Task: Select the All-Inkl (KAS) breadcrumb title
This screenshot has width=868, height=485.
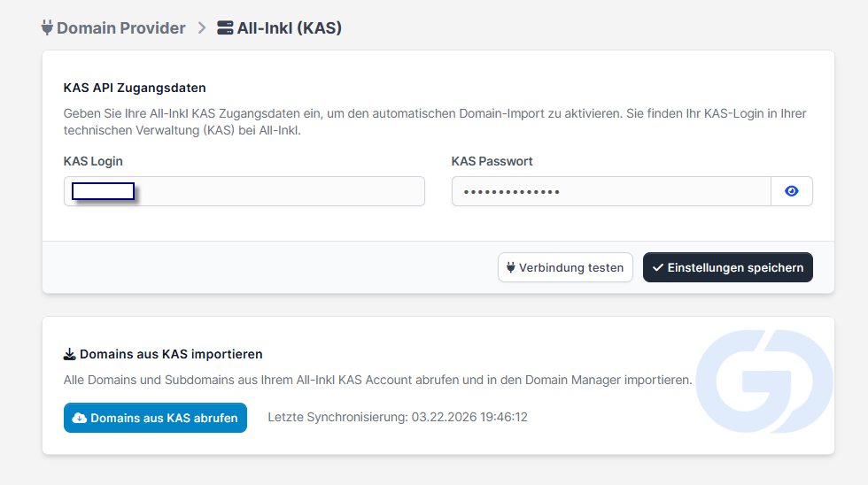Action: [289, 28]
